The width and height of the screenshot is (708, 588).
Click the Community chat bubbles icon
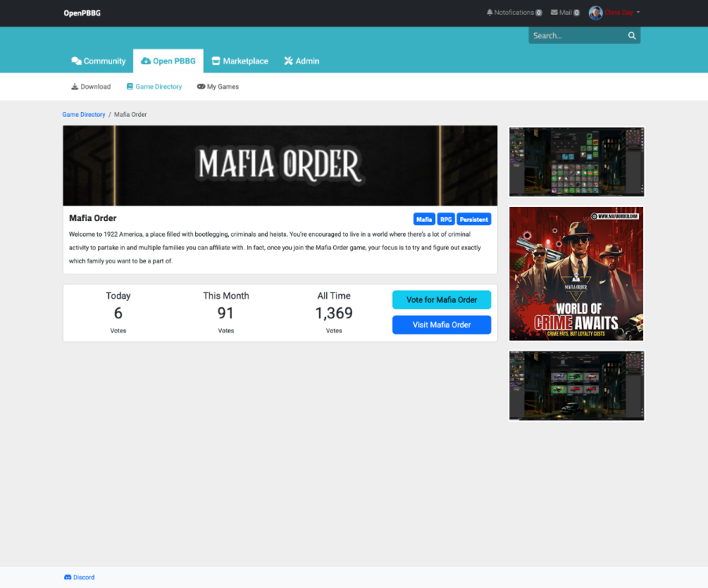click(75, 60)
